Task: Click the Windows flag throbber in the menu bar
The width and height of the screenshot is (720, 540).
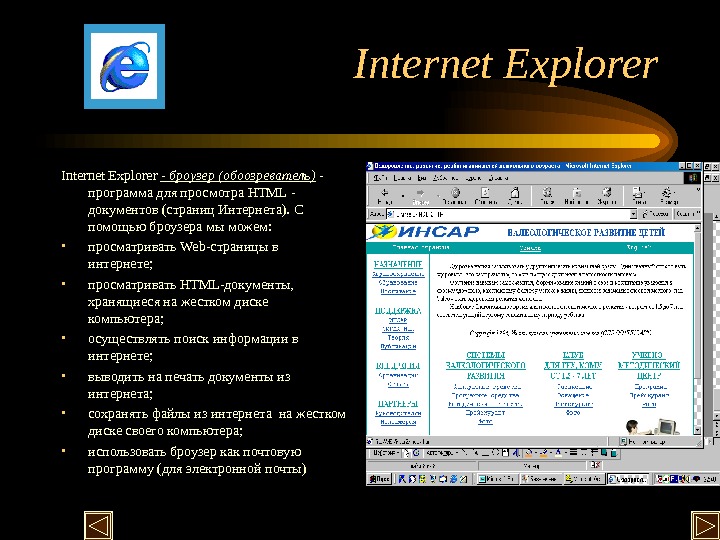Action: point(692,178)
